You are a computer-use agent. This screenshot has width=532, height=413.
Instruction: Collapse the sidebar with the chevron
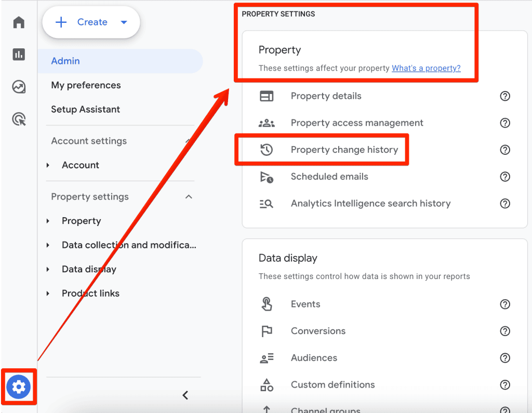point(185,395)
